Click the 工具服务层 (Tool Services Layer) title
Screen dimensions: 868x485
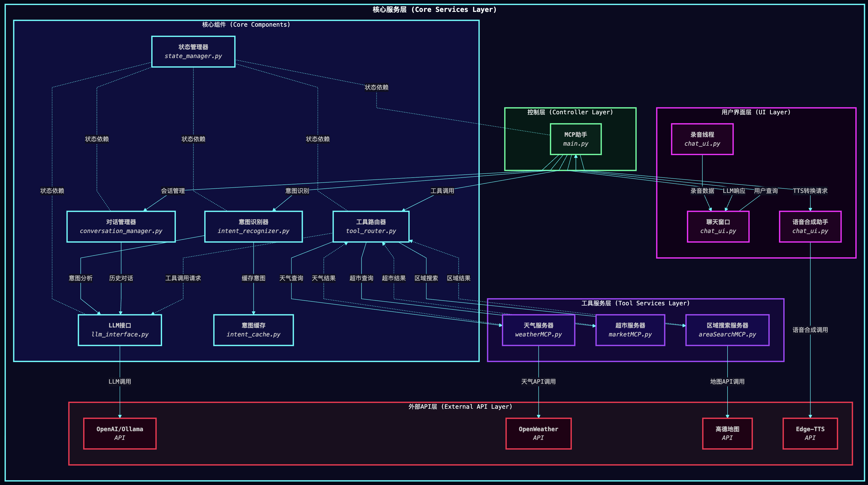point(635,303)
